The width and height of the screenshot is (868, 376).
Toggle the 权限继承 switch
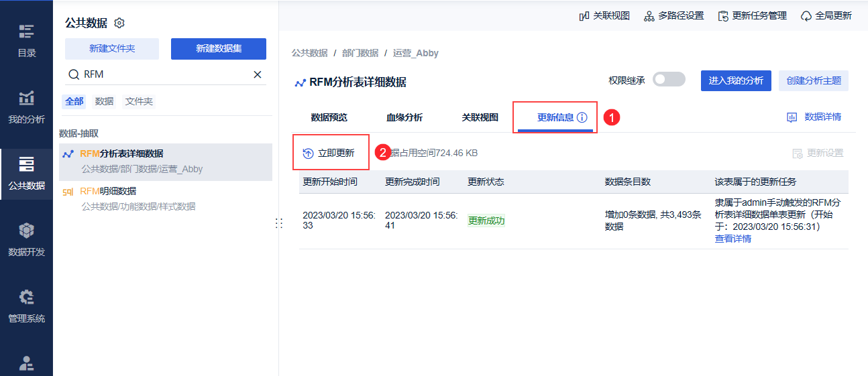coord(669,80)
